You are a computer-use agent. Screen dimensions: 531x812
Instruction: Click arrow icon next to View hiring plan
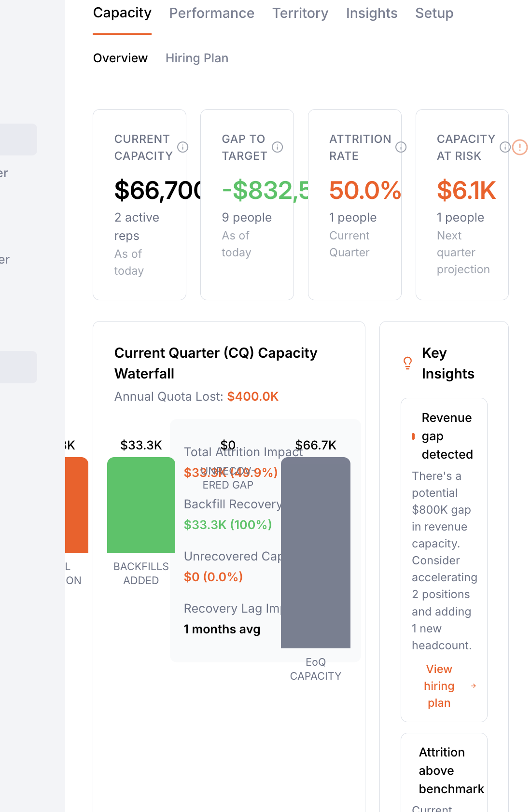(x=474, y=686)
